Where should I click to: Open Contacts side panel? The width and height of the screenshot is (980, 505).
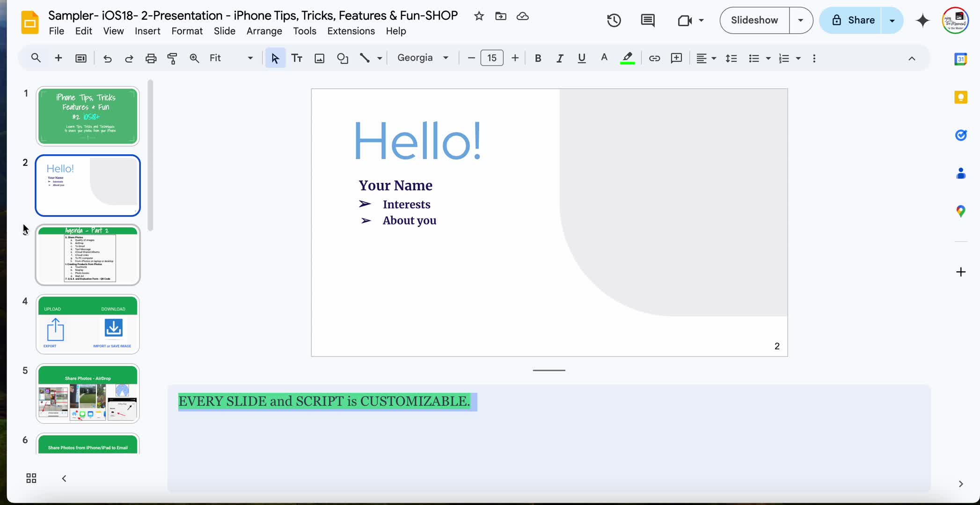[961, 173]
